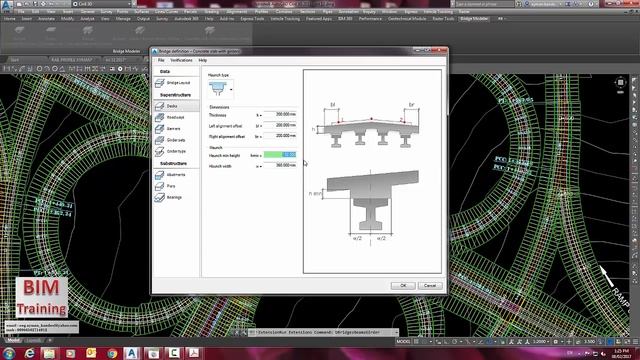
Task: Open the Help menu in Bridge definition dialog
Action: (202, 60)
